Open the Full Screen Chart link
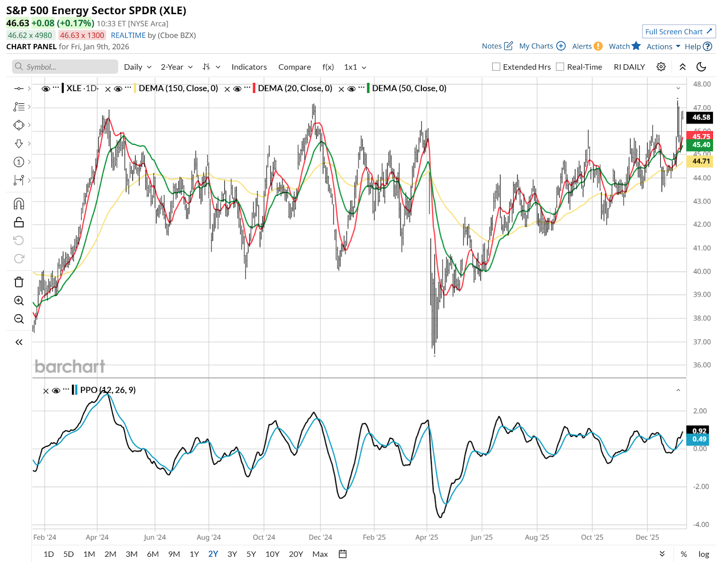The height and width of the screenshot is (574, 728). 678,31
